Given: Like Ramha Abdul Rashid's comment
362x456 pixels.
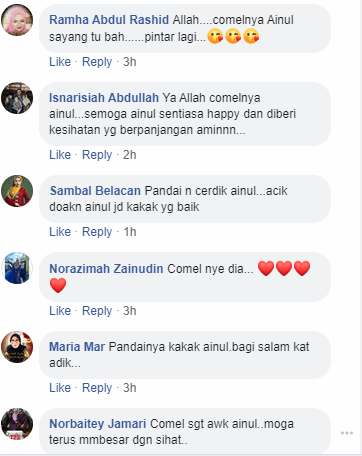Looking at the screenshot, I should pyautogui.click(x=60, y=62).
